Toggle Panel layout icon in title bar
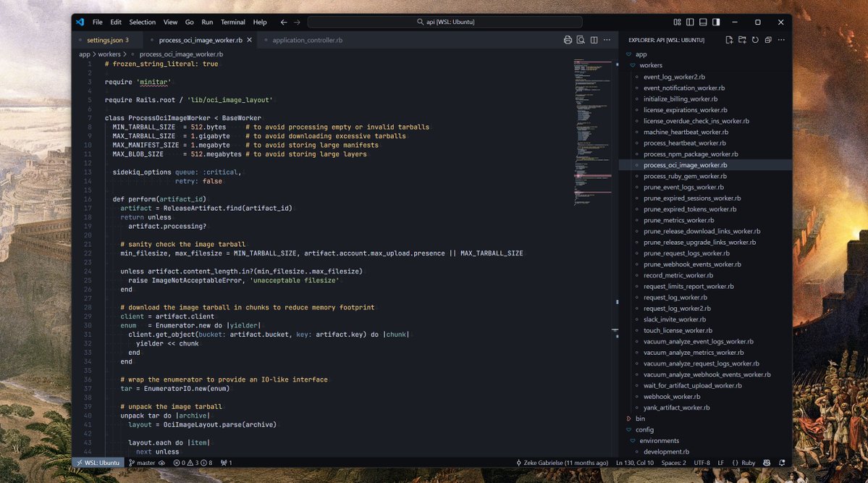Screen dimensions: 868x483 pos(703,22)
